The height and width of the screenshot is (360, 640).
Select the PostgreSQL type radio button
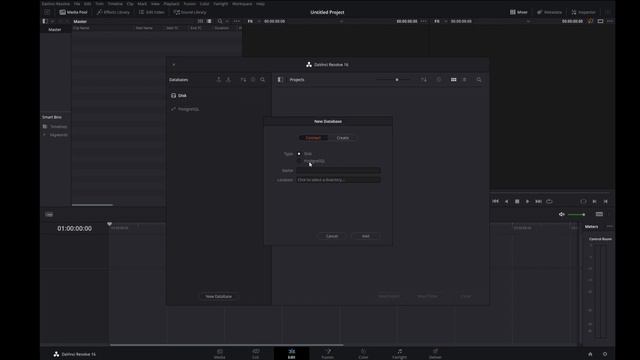[299, 161]
